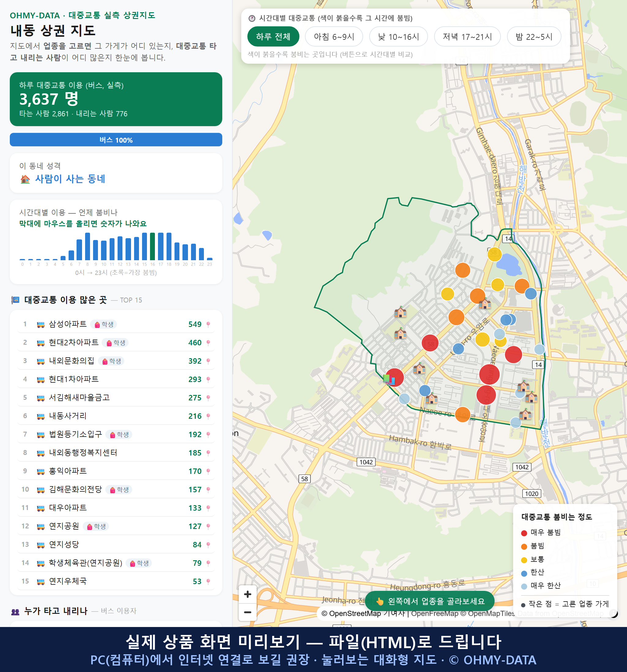Switch to 저녁 17~21시 time filter
627x672 pixels.
pyautogui.click(x=467, y=36)
